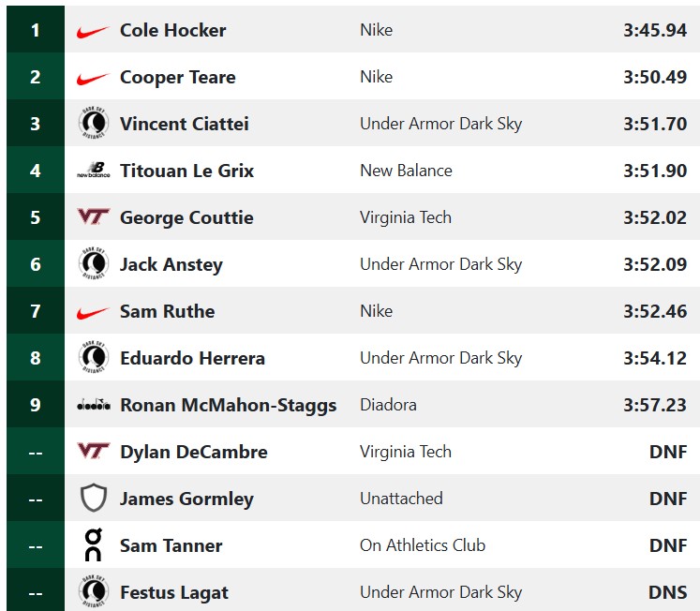Click New Balance logo beside Titouan Le Grix
The width and height of the screenshot is (700, 611).
[x=93, y=171]
